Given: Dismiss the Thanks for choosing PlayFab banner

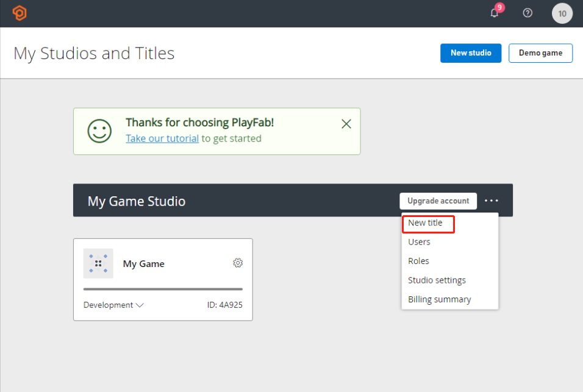Looking at the screenshot, I should click(346, 124).
